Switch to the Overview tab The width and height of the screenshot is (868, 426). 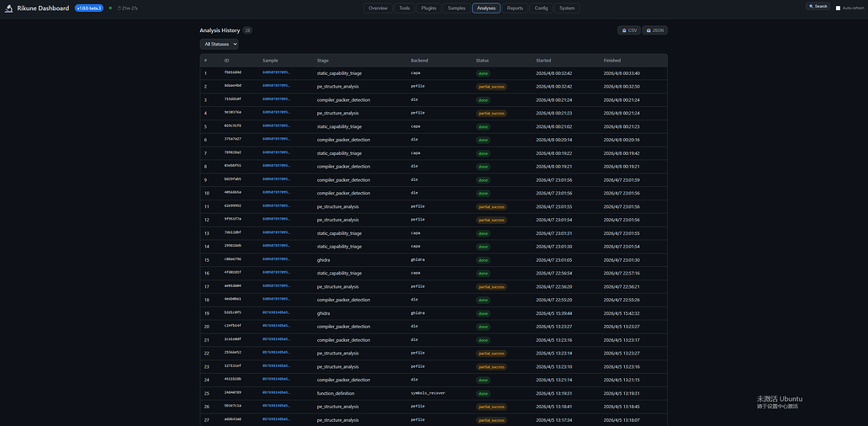378,8
